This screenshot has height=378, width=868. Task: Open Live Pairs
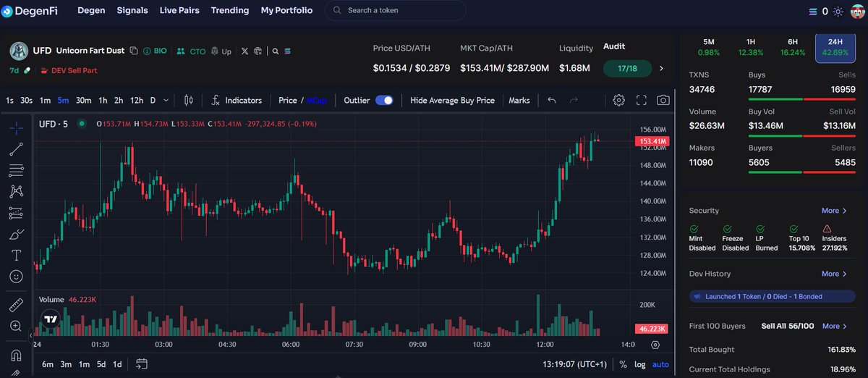(x=179, y=11)
